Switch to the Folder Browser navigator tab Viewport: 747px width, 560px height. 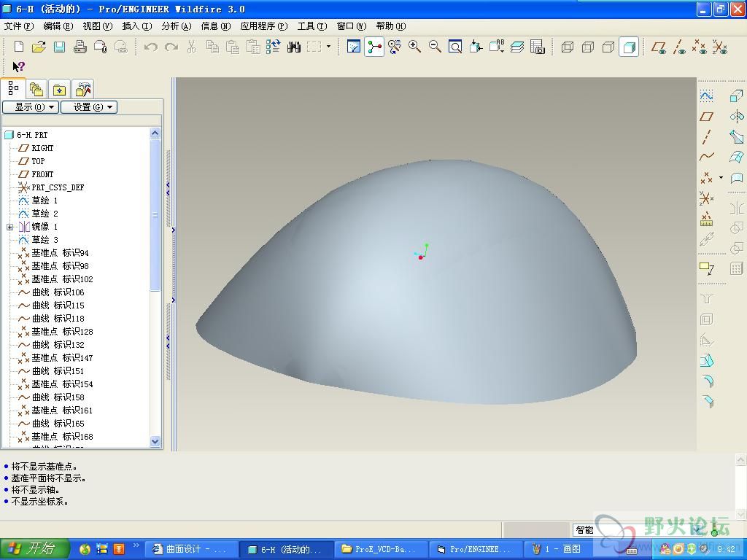pos(36,89)
